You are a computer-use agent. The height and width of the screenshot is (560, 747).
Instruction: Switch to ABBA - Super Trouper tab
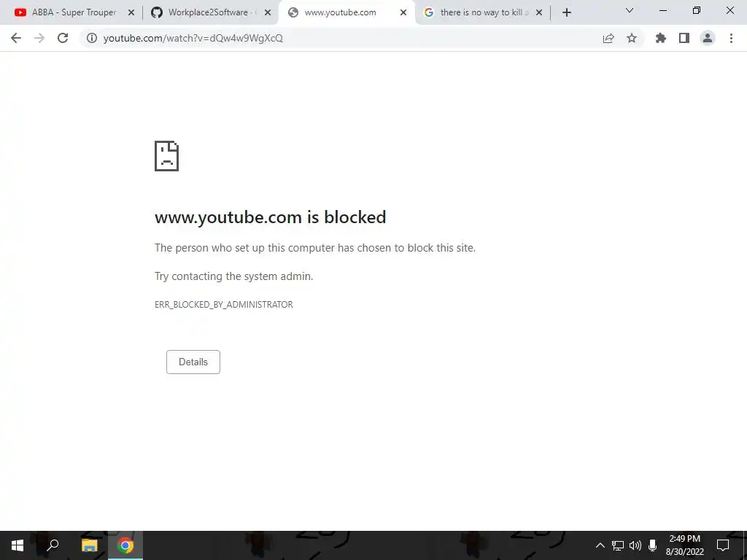coord(74,12)
